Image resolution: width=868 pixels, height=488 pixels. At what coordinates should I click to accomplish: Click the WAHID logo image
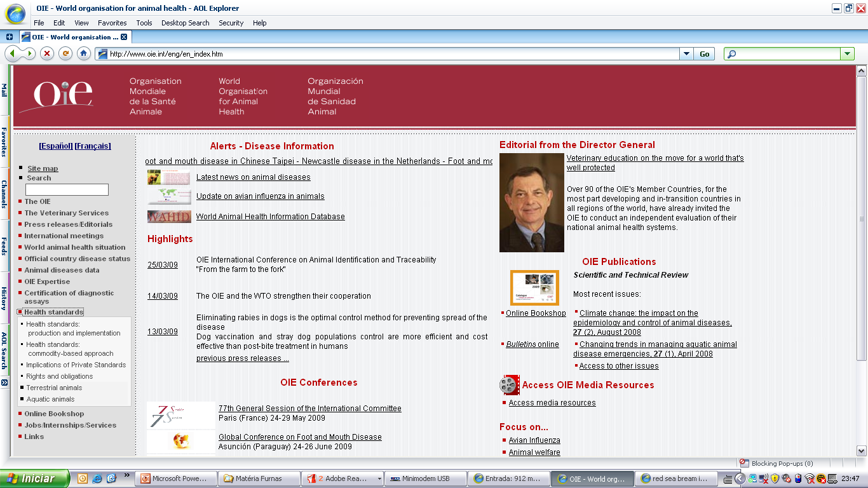168,217
